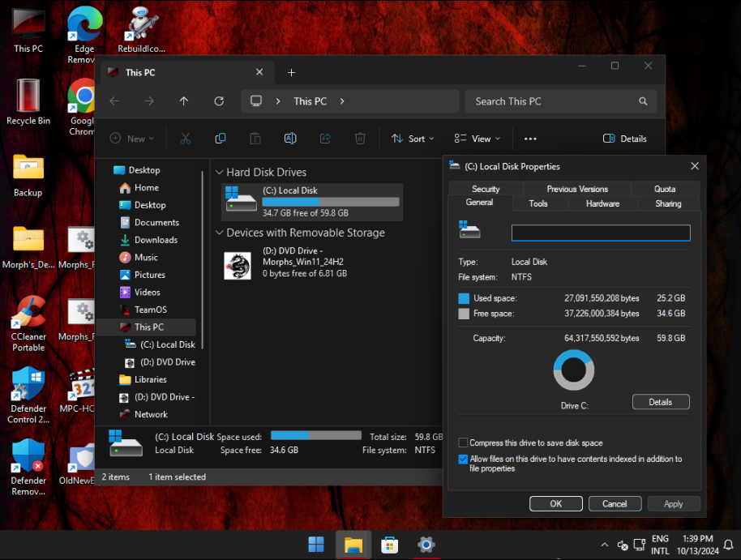741x560 pixels.
Task: Collapse the Hard Disk Drives group
Action: [x=219, y=172]
